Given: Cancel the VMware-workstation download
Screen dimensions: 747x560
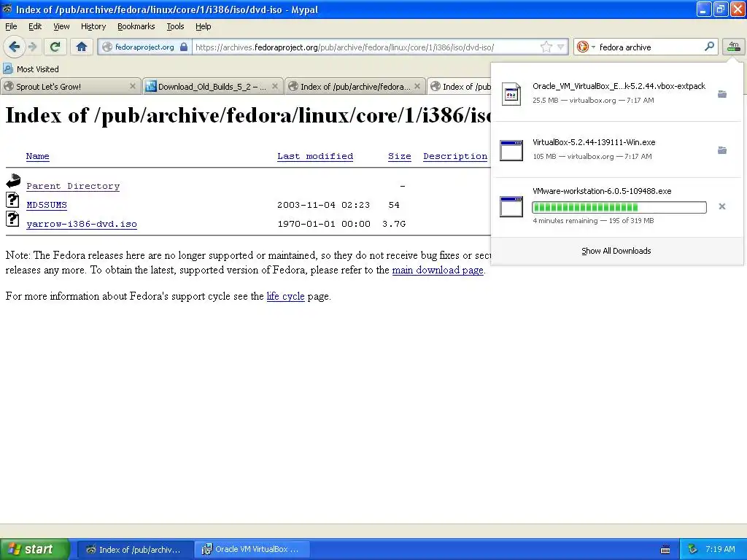Looking at the screenshot, I should (x=722, y=206).
